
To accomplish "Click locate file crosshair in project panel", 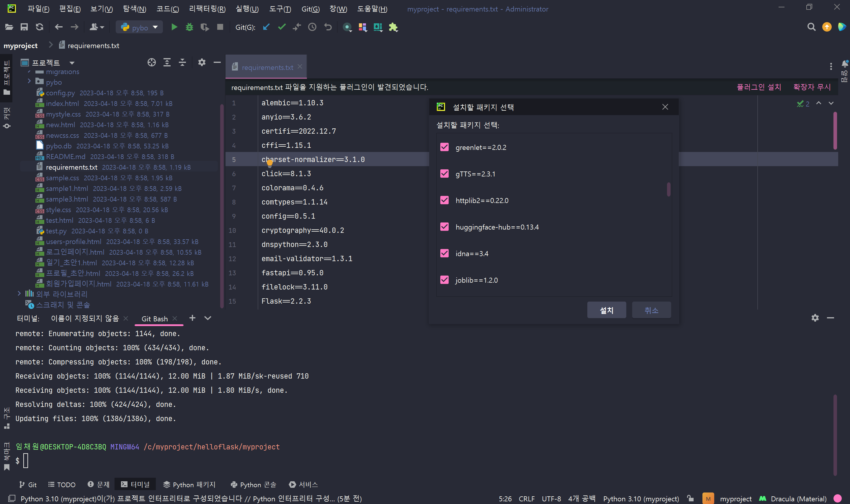I will (x=151, y=63).
